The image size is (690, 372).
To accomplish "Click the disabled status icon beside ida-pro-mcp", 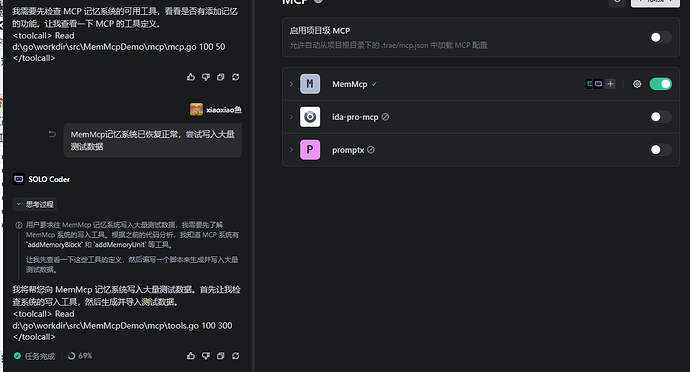I will coord(385,117).
